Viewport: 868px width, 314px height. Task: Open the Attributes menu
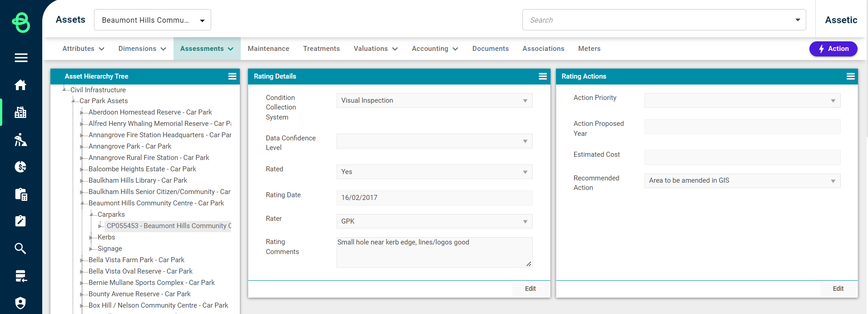pyautogui.click(x=83, y=49)
